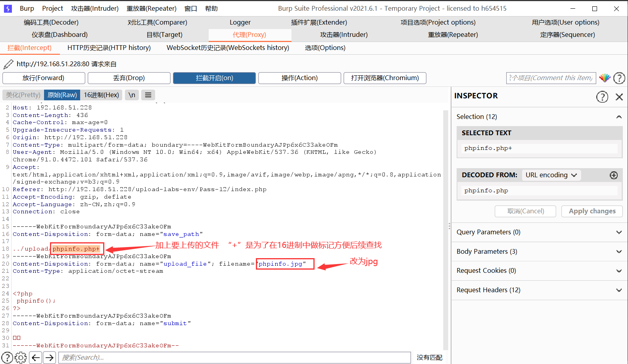
Task: Click the Drop button
Action: click(129, 78)
